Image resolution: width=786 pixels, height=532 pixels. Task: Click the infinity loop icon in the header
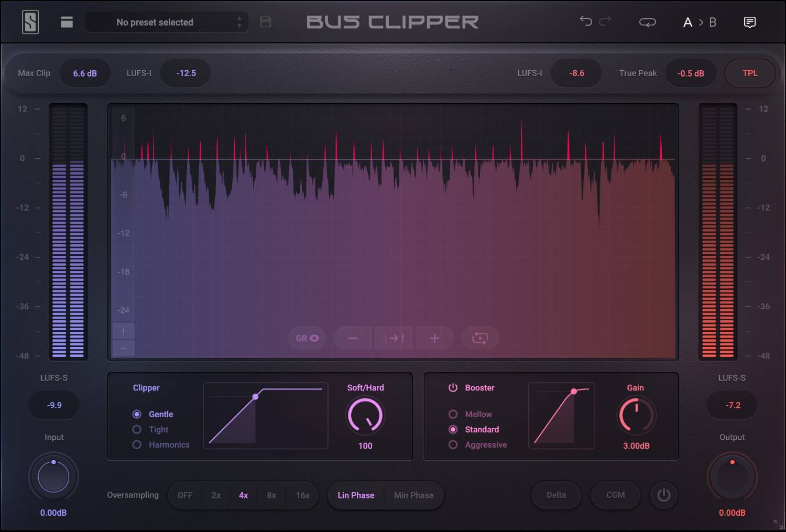pyautogui.click(x=647, y=21)
